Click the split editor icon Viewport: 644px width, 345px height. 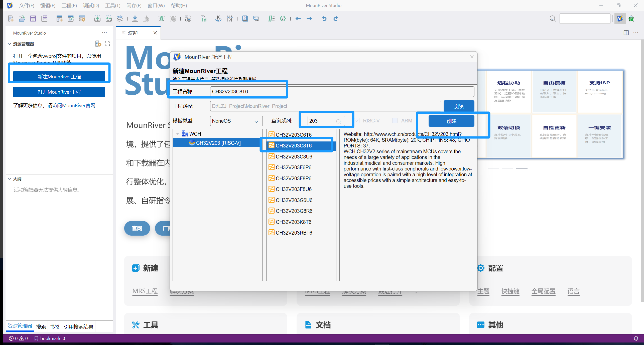pyautogui.click(x=626, y=33)
